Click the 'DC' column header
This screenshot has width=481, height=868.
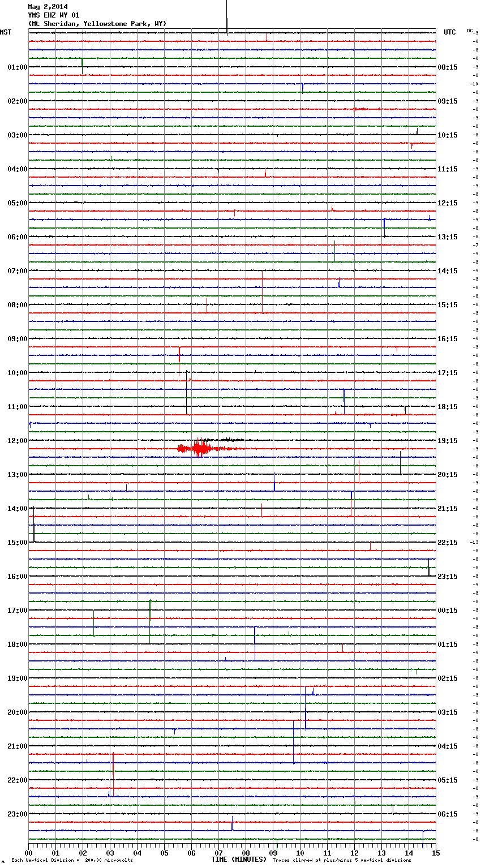(470, 31)
